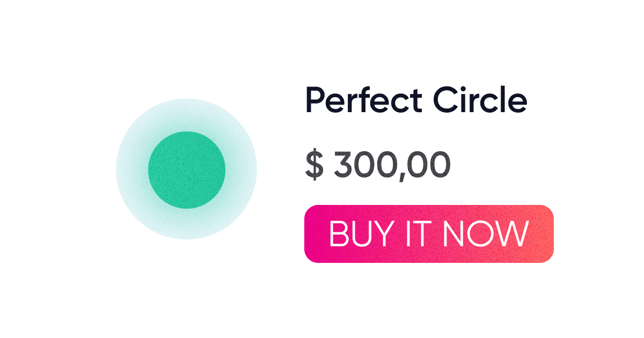This screenshot has width=644, height=338.
Task: Click the solid green inner circle
Action: tap(186, 170)
